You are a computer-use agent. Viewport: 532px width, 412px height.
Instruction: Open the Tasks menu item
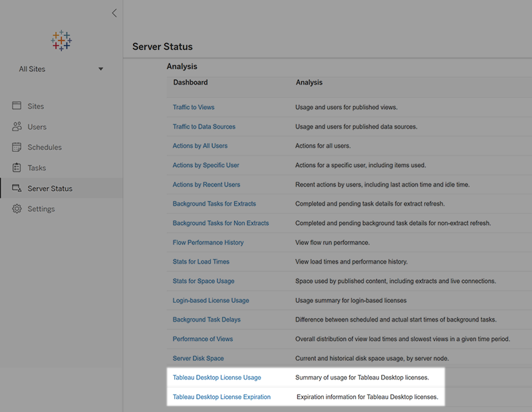pos(37,168)
